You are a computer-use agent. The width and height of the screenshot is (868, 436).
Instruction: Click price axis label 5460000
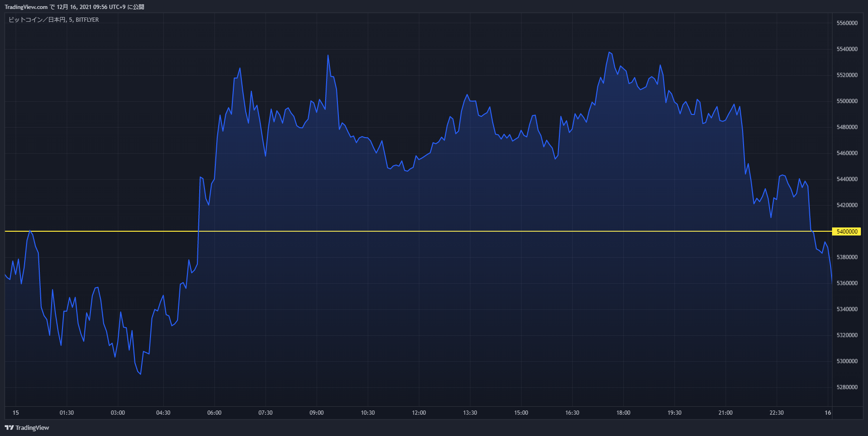coord(847,153)
